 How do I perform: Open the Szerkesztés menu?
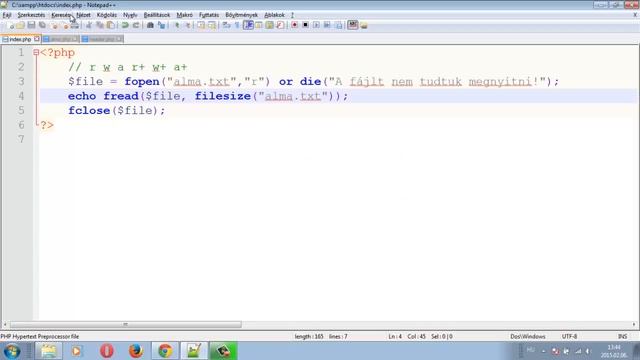(x=31, y=15)
